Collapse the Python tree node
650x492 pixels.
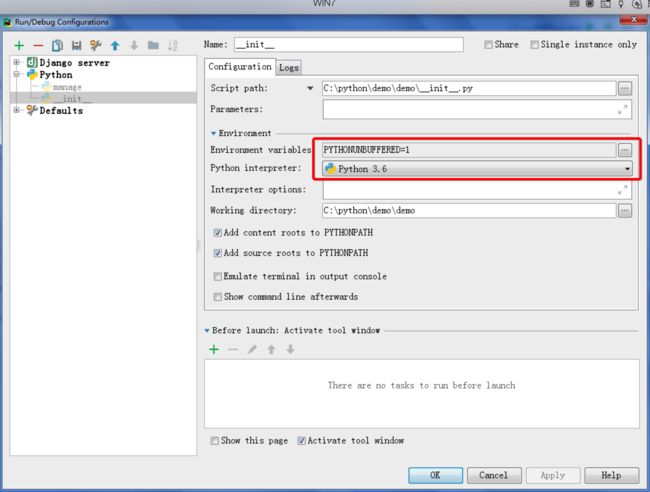[17, 74]
